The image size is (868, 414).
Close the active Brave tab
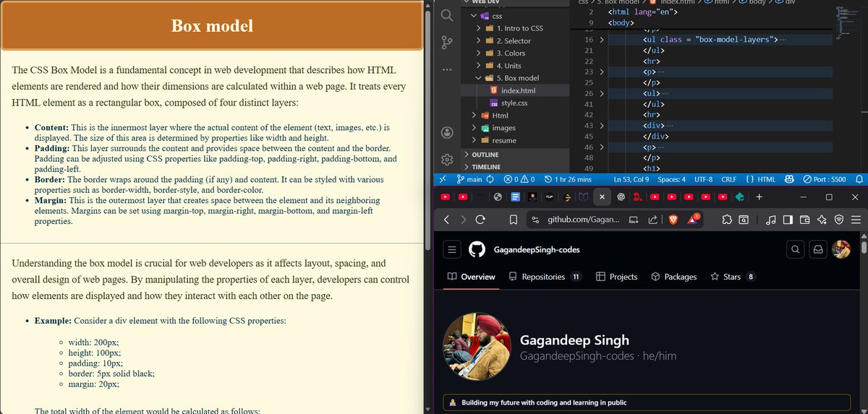[x=602, y=197]
